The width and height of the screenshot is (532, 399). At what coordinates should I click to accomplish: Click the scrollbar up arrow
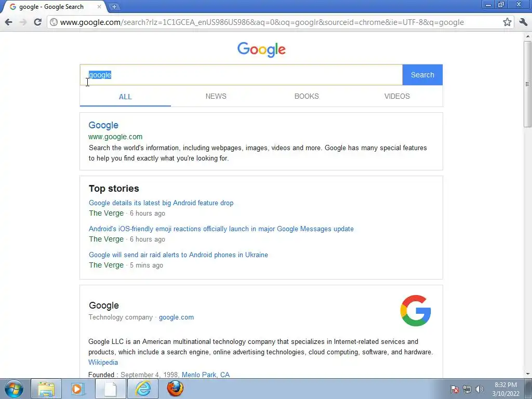coord(528,36)
